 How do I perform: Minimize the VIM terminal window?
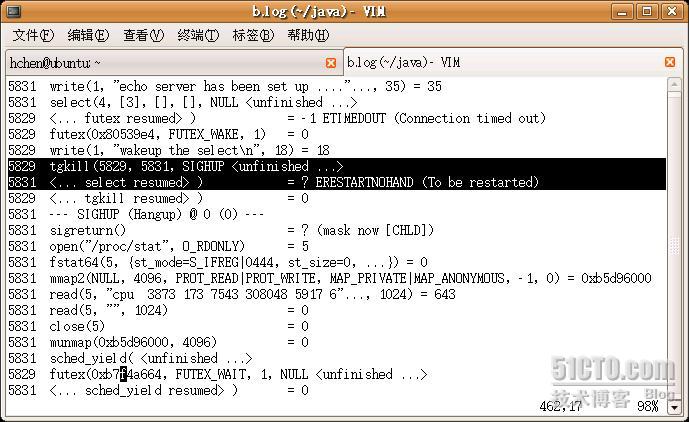coord(622,11)
